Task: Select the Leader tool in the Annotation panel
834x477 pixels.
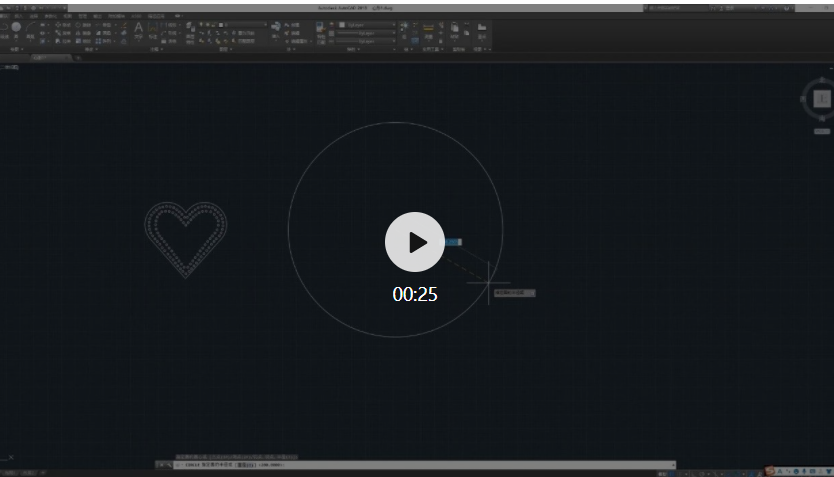Action: pyautogui.click(x=170, y=33)
